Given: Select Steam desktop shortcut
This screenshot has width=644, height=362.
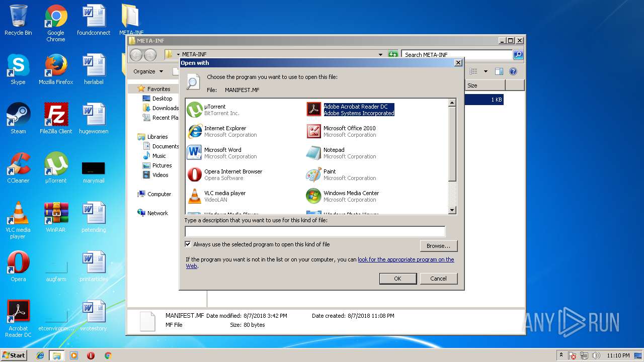Looking at the screenshot, I should pyautogui.click(x=18, y=119).
